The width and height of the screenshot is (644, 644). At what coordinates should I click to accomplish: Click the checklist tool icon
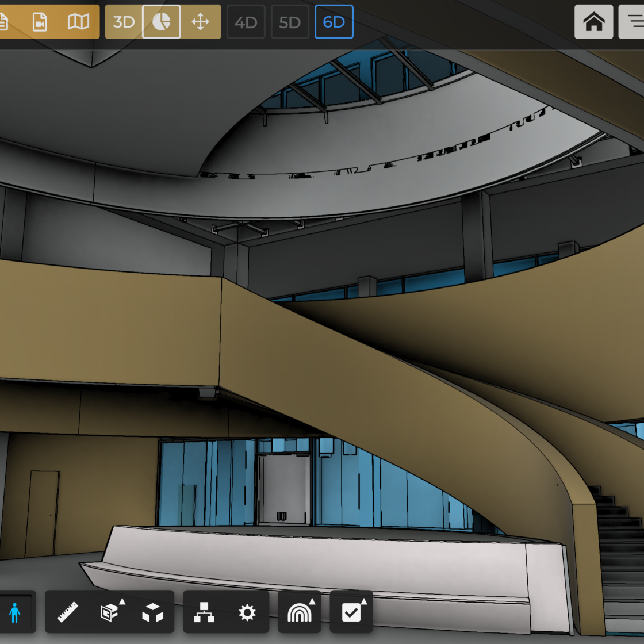[x=351, y=612]
